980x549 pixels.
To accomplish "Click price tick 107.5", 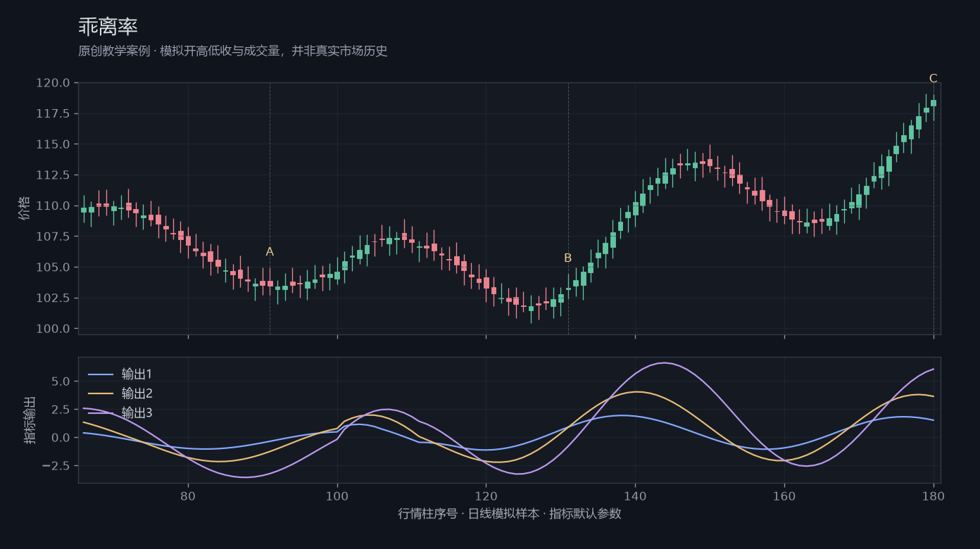I will pos(54,236).
